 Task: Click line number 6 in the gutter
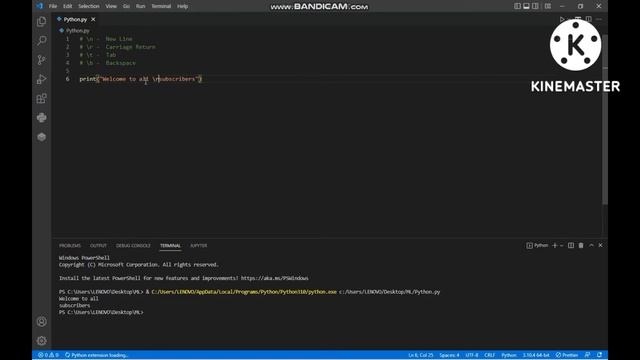(67, 79)
